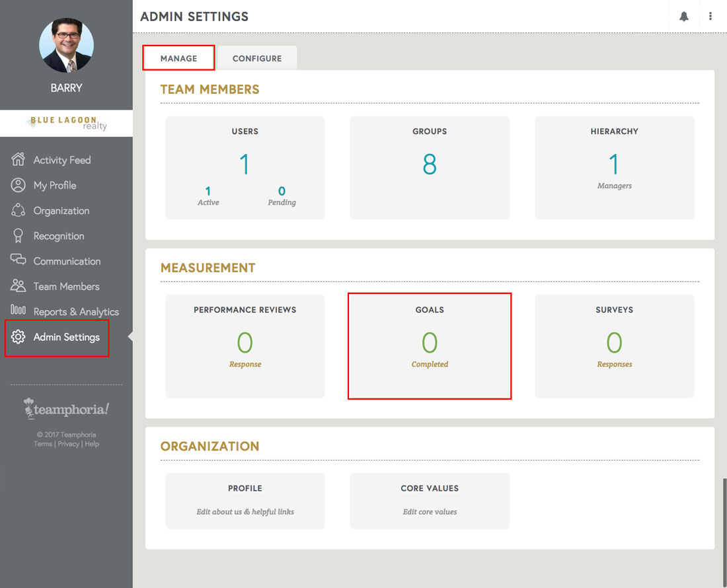Click the Organization icon in the sidebar
This screenshot has height=588, width=727.
(x=19, y=210)
